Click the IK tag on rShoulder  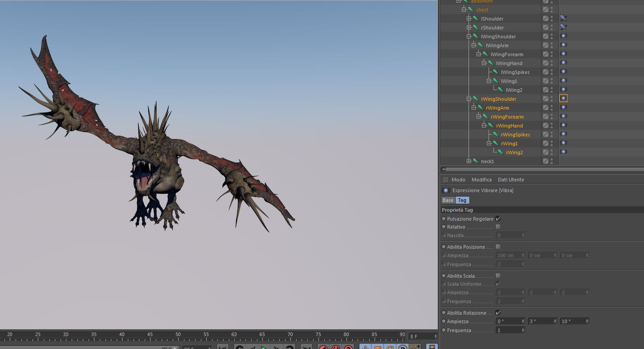point(563,27)
